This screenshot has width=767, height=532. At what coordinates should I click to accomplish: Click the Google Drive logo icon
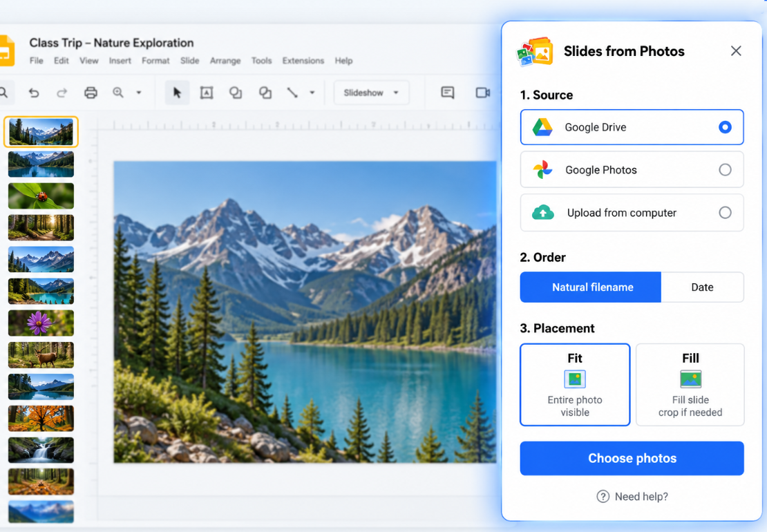click(x=542, y=127)
